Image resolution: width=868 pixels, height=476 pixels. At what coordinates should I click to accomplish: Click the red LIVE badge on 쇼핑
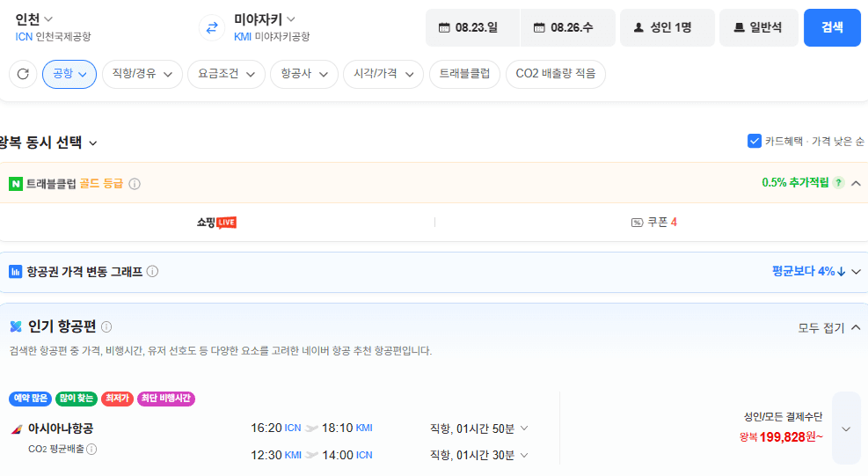pyautogui.click(x=226, y=223)
